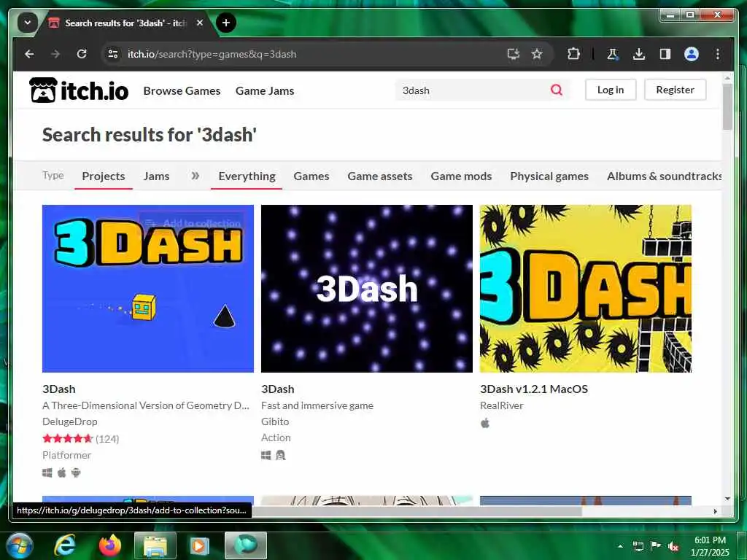
Task: Click the itch.io logo
Action: 79,90
